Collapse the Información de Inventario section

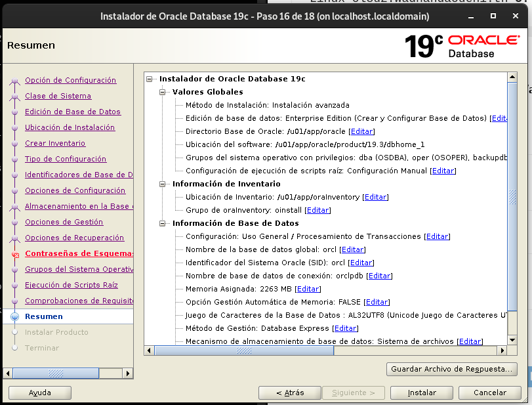pos(161,184)
